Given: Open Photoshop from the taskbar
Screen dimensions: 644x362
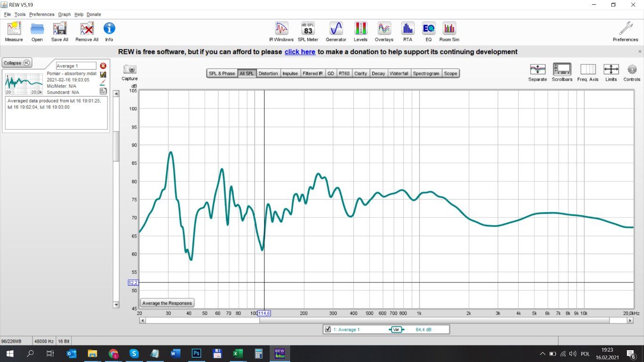Looking at the screenshot, I should pos(196,354).
